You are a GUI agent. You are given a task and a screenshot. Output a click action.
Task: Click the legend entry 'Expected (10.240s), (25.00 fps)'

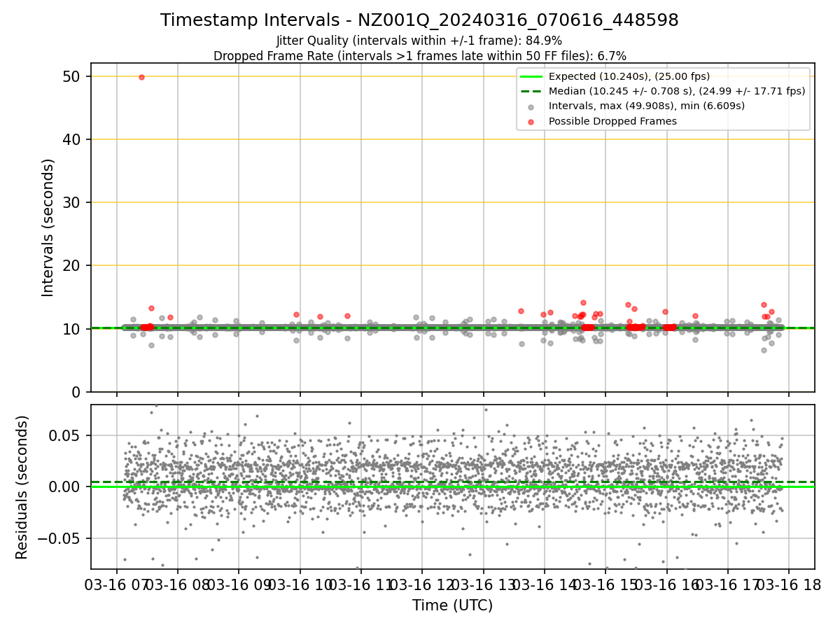click(629, 76)
